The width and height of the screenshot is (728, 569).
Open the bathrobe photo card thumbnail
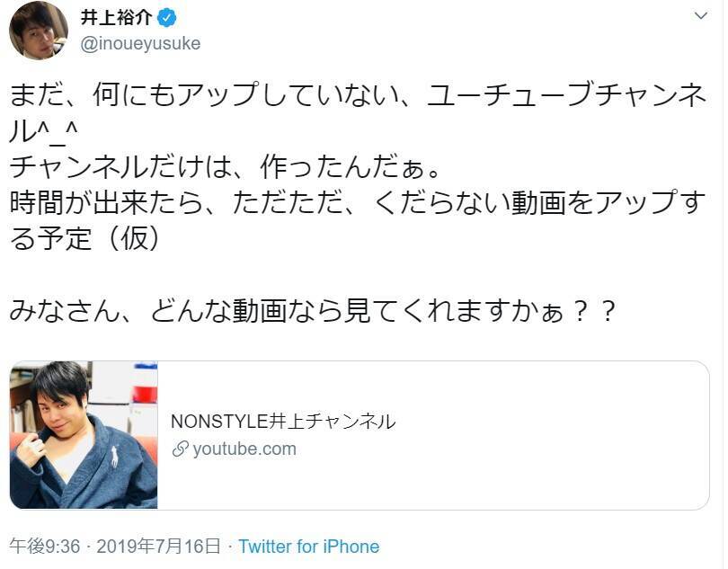[84, 435]
